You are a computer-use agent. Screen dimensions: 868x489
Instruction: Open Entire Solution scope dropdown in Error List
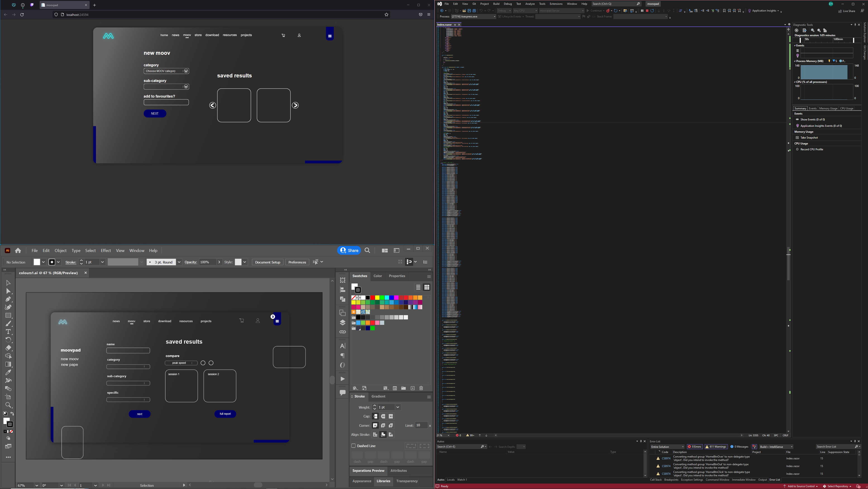click(667, 447)
